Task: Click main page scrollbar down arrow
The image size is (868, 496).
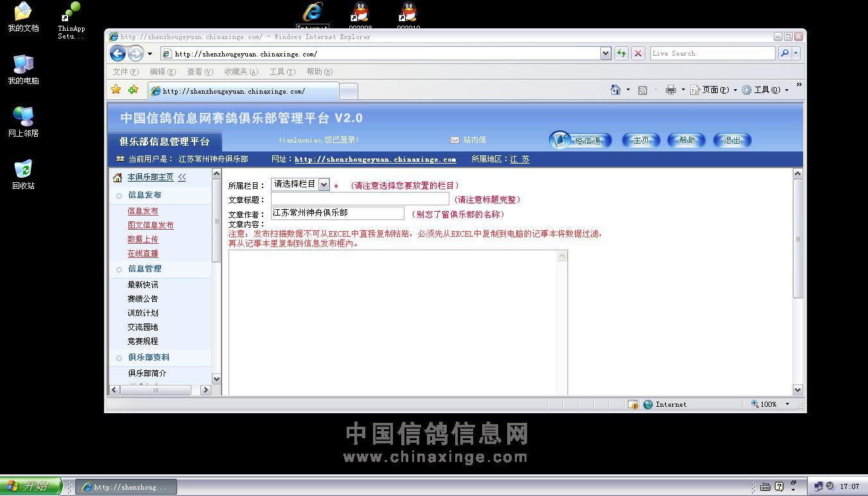Action: tap(798, 389)
